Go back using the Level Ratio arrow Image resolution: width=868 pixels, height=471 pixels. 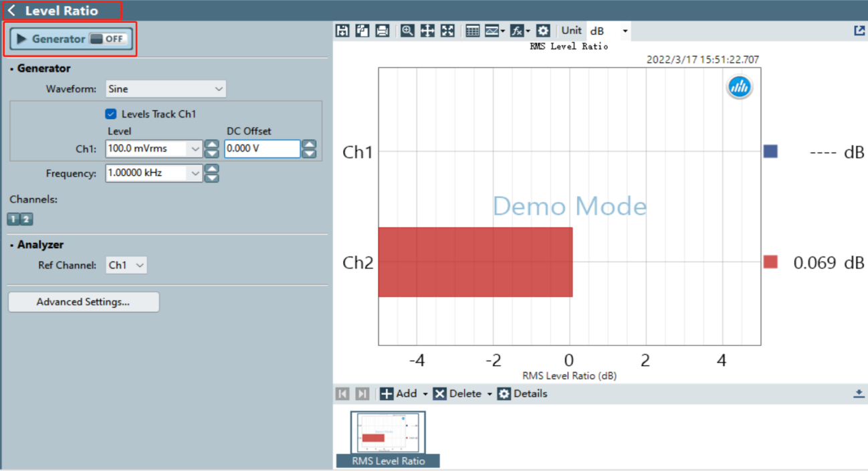point(11,11)
